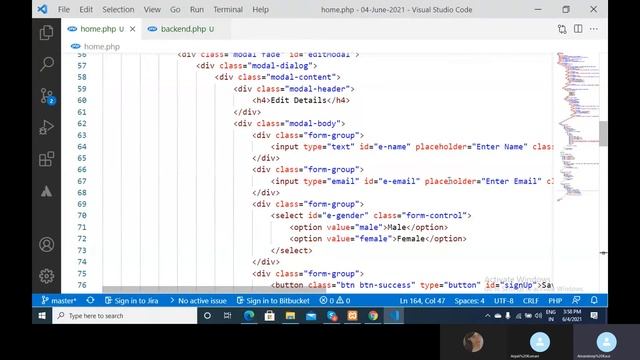Open the Explorer view in activity bar
This screenshot has height=360, width=640.
click(47, 33)
